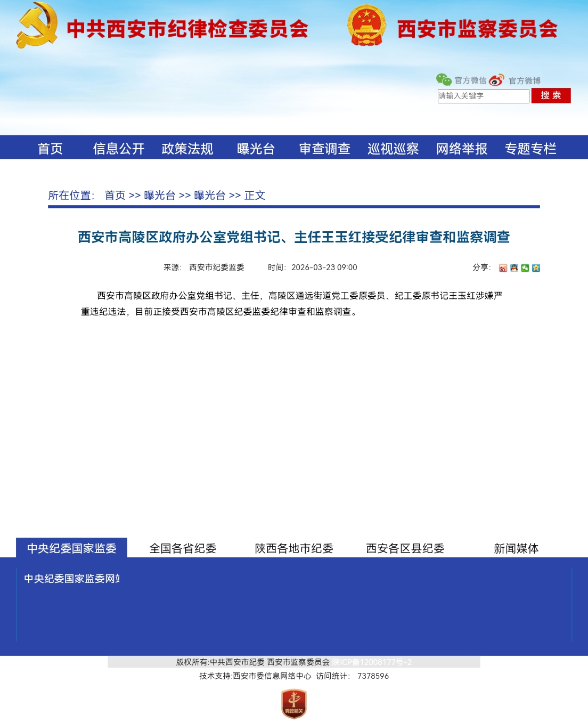The image size is (588, 722).
Task: Open the official Weibo (官方微博) icon
Action: [496, 80]
